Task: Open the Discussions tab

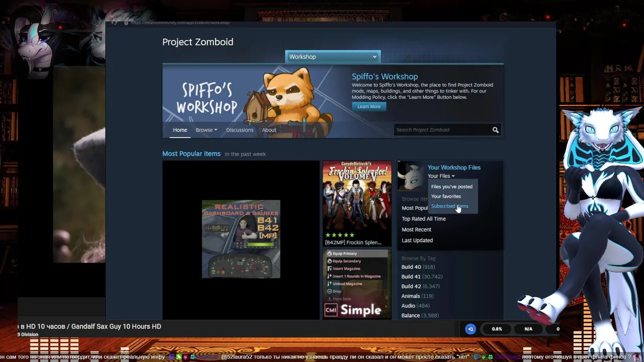Action: point(239,130)
